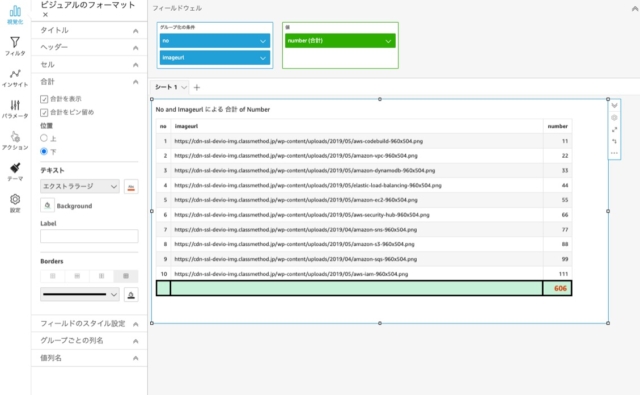The height and width of the screenshot is (395, 640).
Task: Expand the フィールドのスタイル設定 section
Action: pos(89,324)
